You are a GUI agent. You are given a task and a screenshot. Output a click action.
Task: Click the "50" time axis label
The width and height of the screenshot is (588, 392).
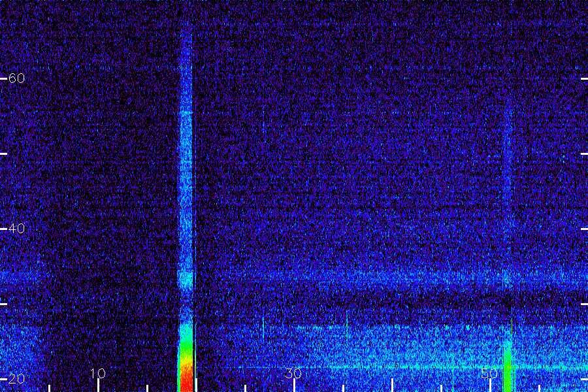pos(489,373)
